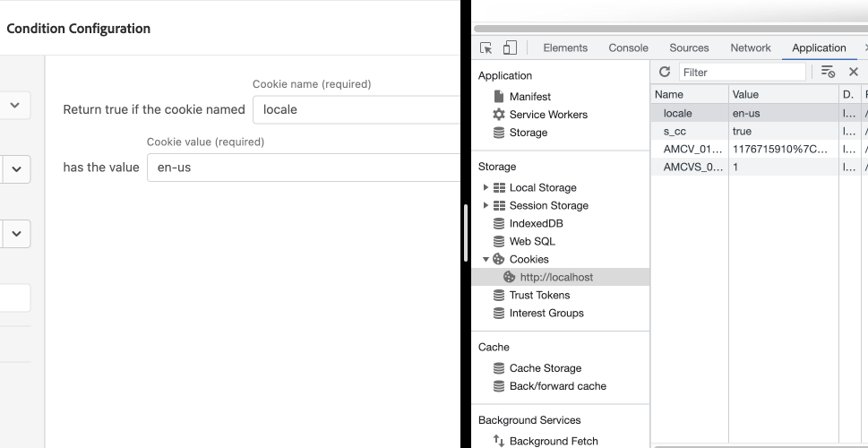Switch to the Console tab
Viewport: 868px width, 448px height.
(628, 48)
